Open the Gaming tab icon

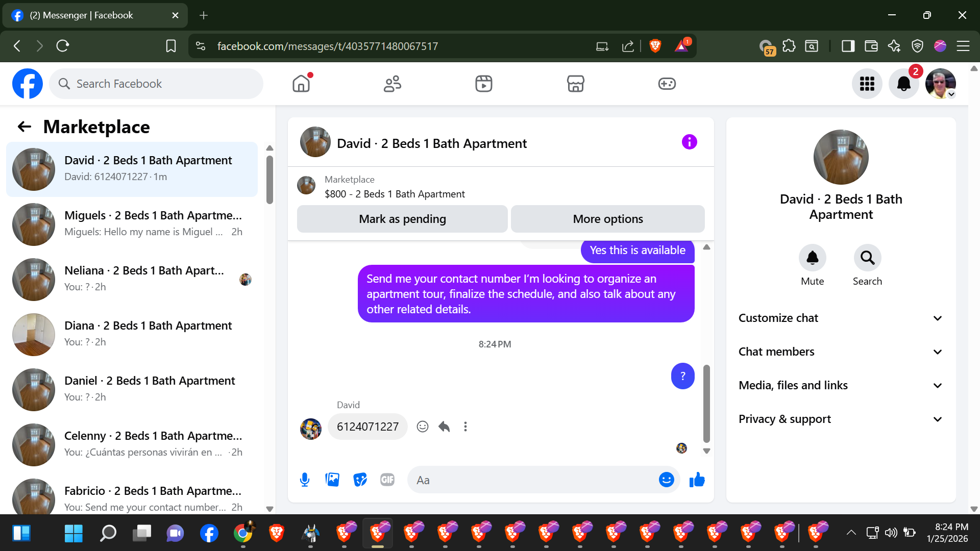point(667,84)
